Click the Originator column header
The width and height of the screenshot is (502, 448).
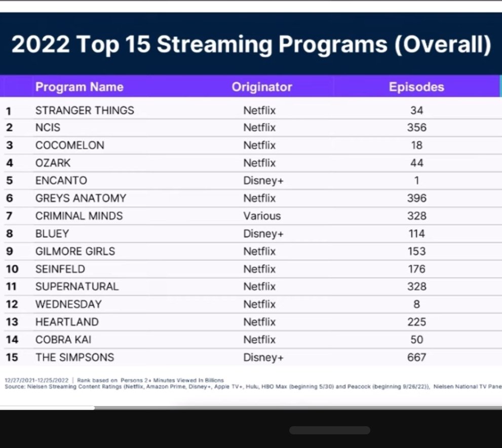262,87
